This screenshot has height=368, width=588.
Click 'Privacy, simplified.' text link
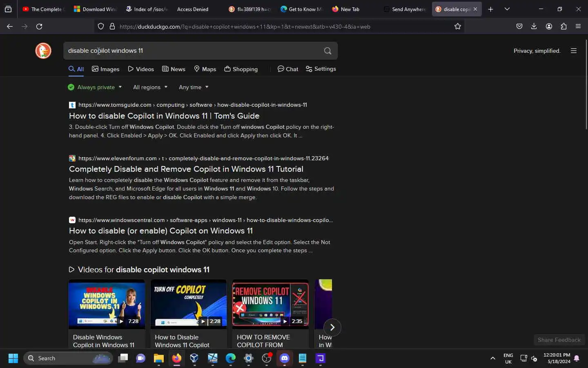tap(537, 51)
